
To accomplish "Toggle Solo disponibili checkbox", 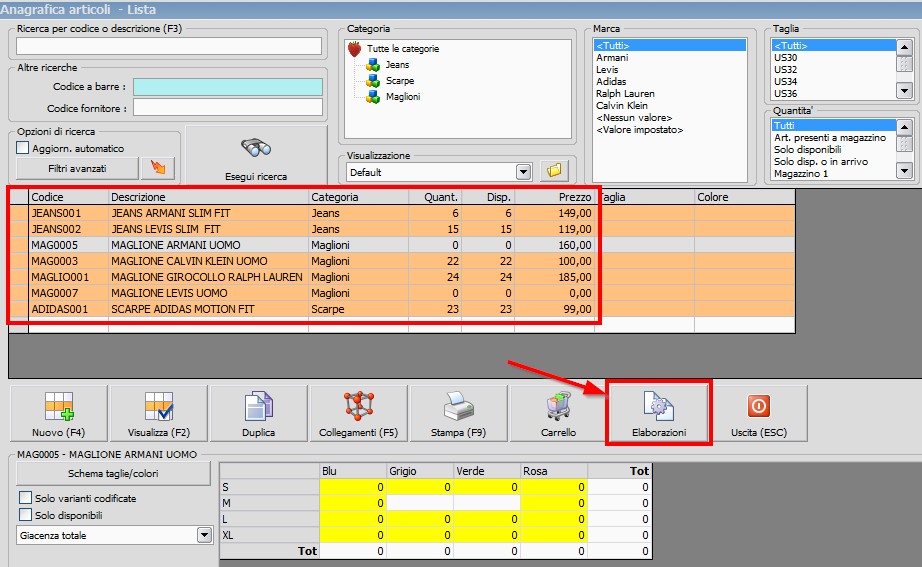I will pyautogui.click(x=25, y=515).
